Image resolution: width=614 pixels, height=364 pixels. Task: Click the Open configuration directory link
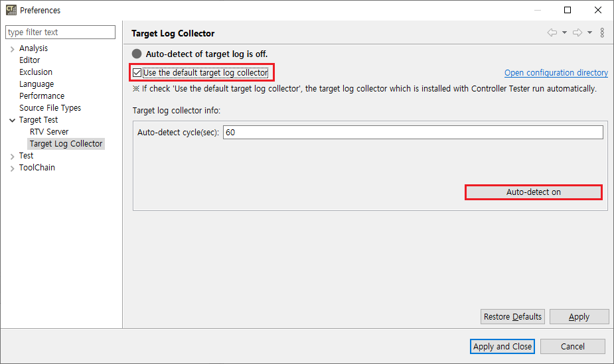(556, 73)
